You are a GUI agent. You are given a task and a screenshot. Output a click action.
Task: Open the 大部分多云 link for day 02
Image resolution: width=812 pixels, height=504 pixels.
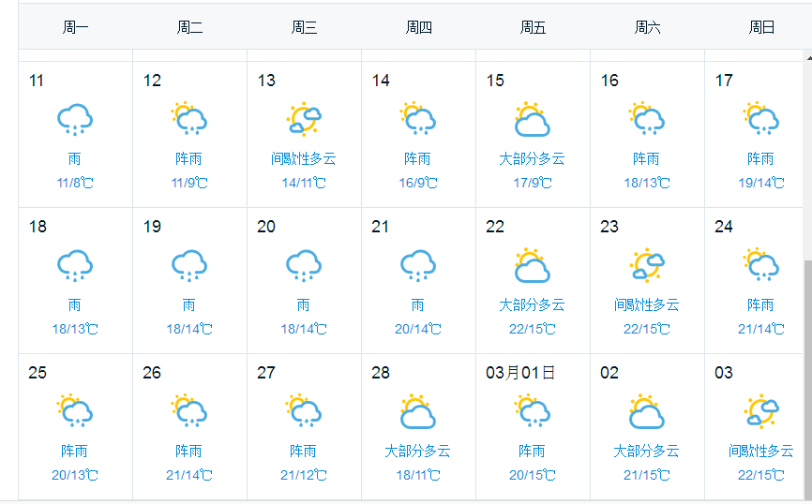[646, 451]
